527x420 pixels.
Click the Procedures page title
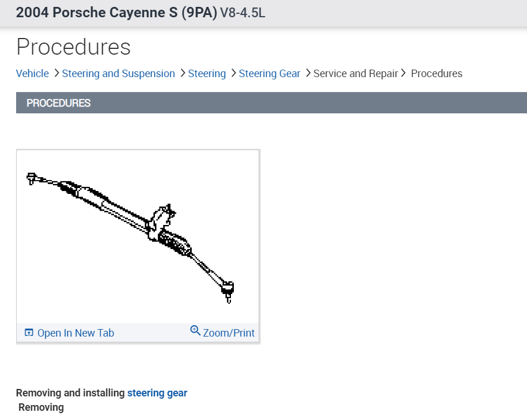coord(73,47)
